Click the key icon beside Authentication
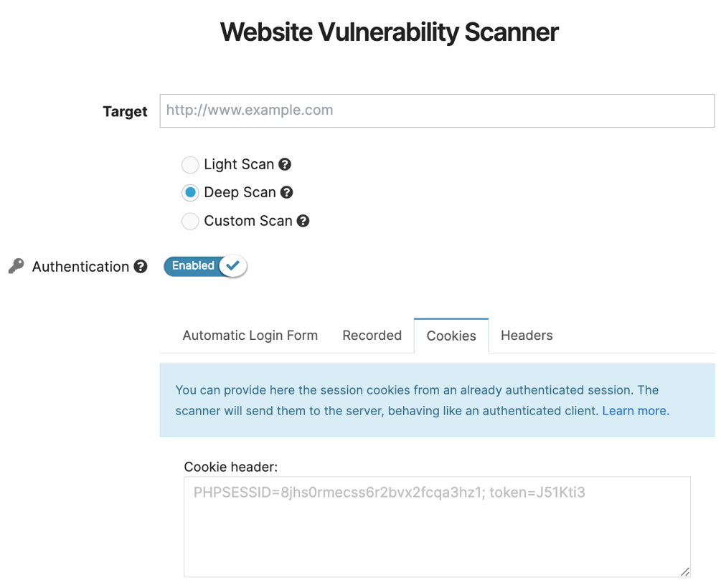721x588 pixels. (x=14, y=265)
